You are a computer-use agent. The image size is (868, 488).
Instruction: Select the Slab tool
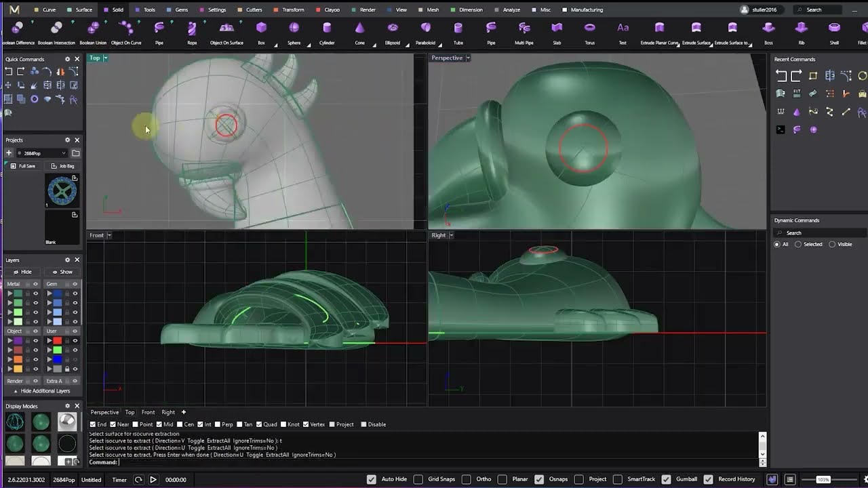coord(557,33)
